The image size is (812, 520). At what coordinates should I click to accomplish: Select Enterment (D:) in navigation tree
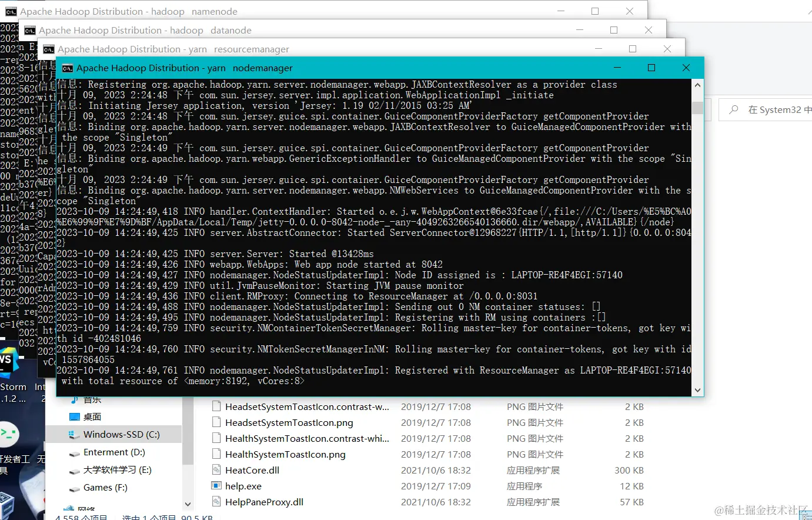(x=114, y=452)
